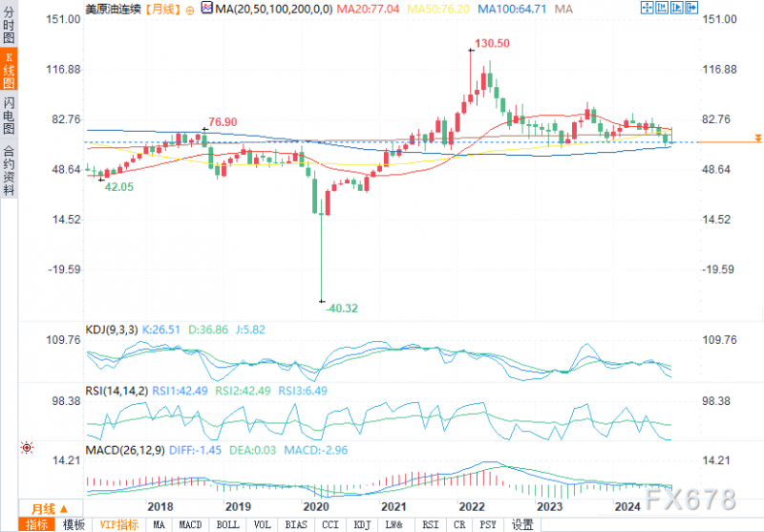Screen dimensions: 764x532
Task: Select the BOLL indicator tab
Action: 227,524
